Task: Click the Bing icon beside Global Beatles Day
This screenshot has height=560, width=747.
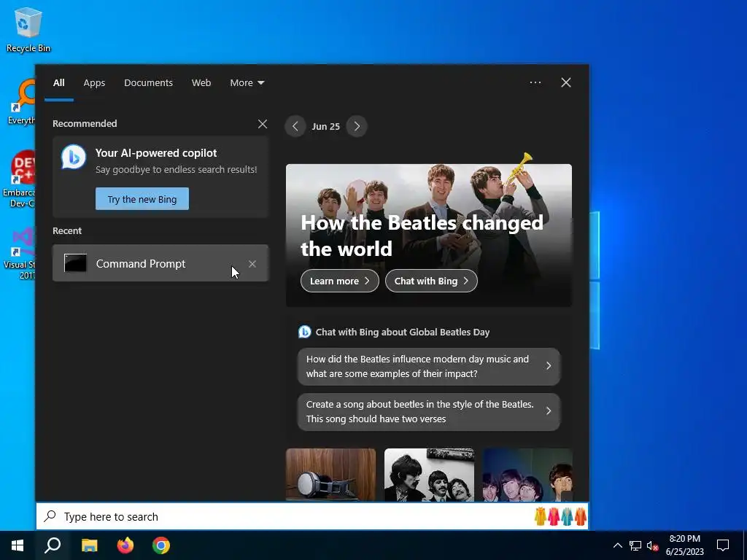Action: [304, 332]
